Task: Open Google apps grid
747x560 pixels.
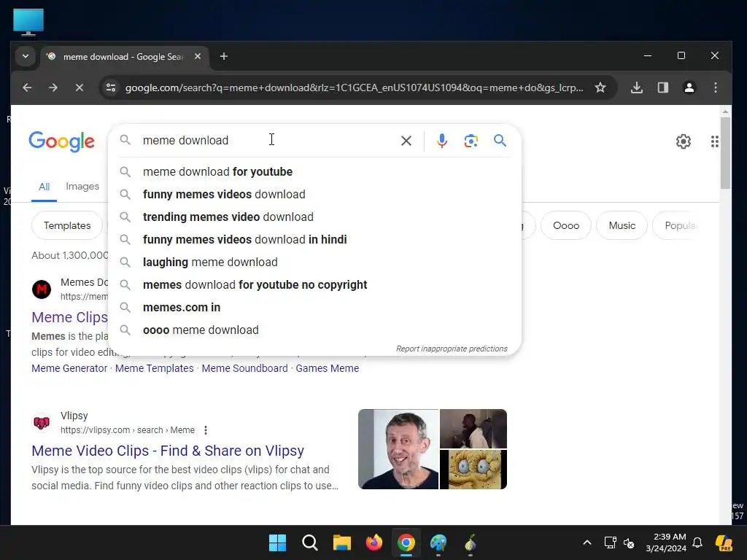Action: pyautogui.click(x=715, y=141)
